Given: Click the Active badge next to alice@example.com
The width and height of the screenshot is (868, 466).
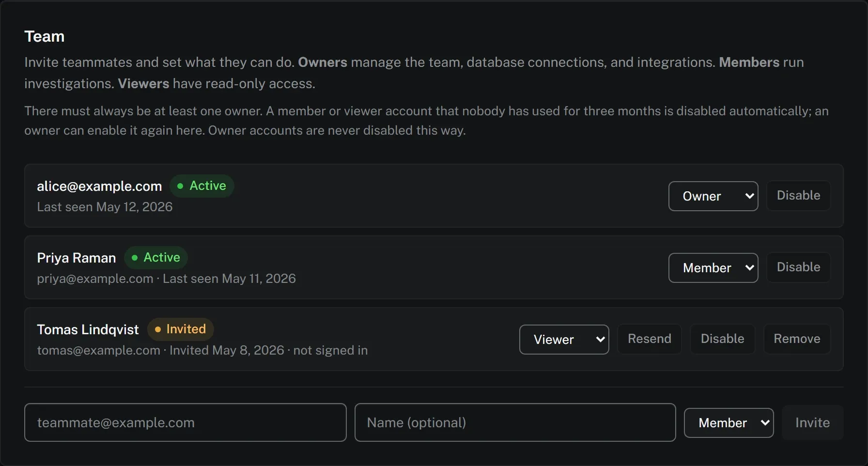Looking at the screenshot, I should 201,186.
